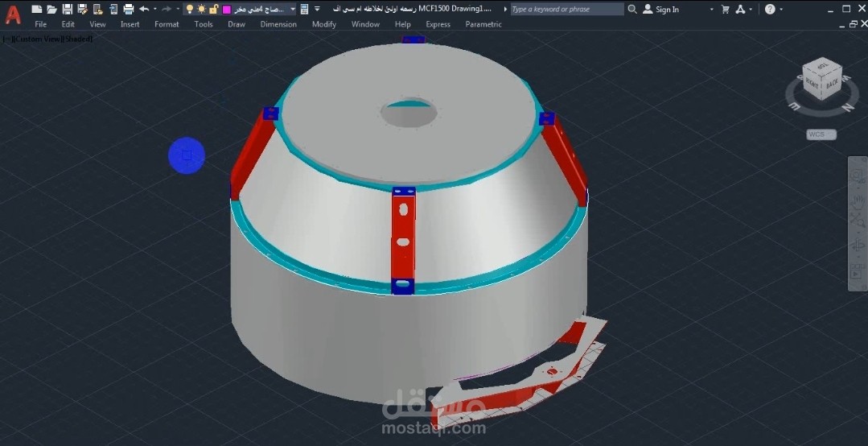Click the Sign In button
The width and height of the screenshot is (868, 446).
pyautogui.click(x=661, y=10)
